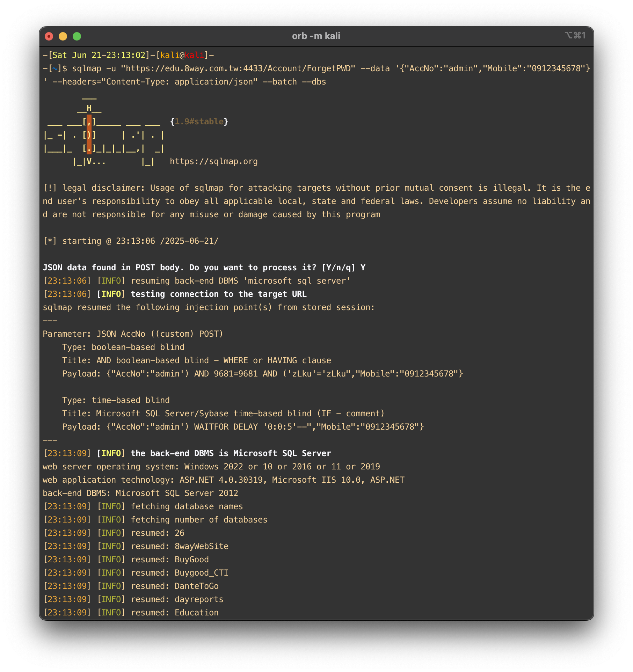Click the 'Type: time-based blind' line
This screenshot has height=672, width=633.
[116, 400]
